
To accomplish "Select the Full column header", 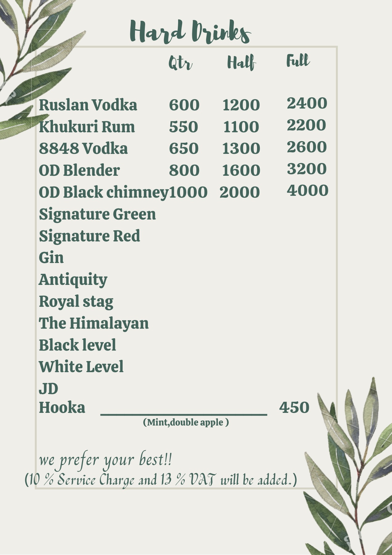I will tap(298, 61).
